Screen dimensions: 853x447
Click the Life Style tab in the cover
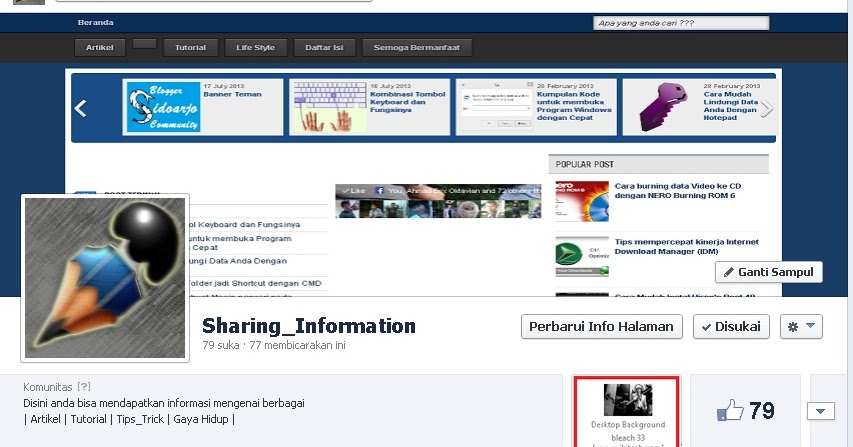tap(255, 47)
